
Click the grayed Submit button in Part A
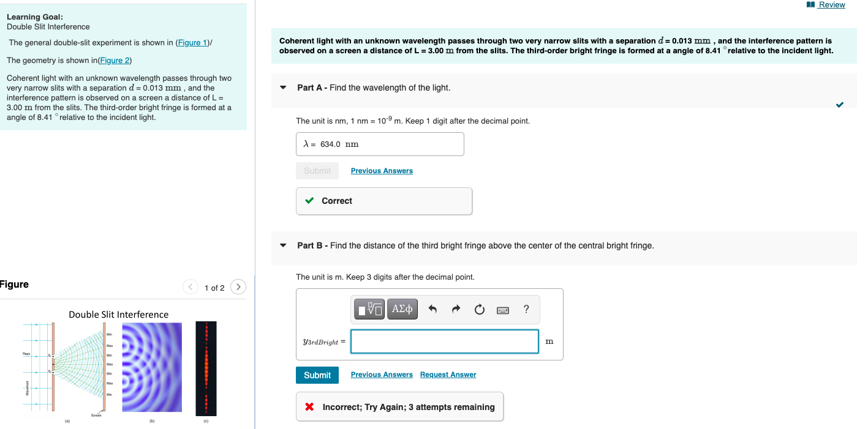(x=317, y=171)
